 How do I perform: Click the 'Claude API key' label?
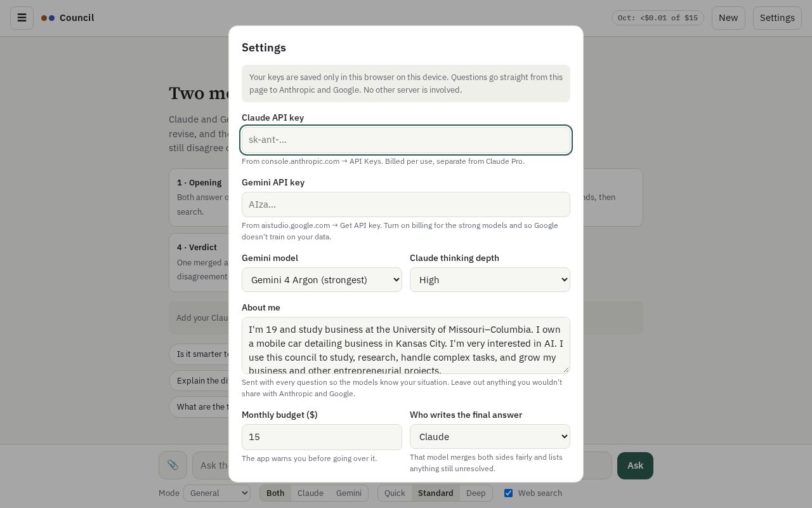tap(273, 117)
